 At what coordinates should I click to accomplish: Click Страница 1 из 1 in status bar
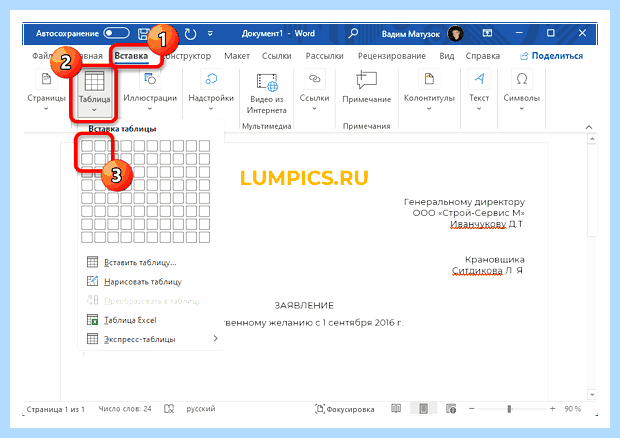(55, 409)
